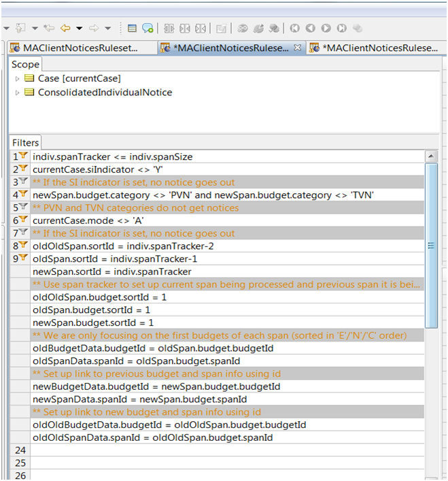
Task: Click the Back navigation arrow in the toolbar
Action: [65, 28]
